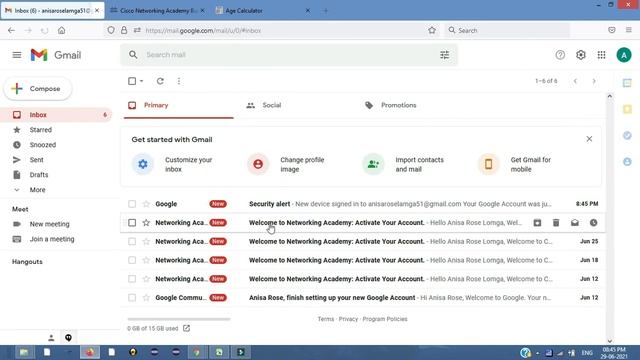The width and height of the screenshot is (640, 360).
Task: Star the Jun 12 Networking Academy email
Action: point(146,279)
